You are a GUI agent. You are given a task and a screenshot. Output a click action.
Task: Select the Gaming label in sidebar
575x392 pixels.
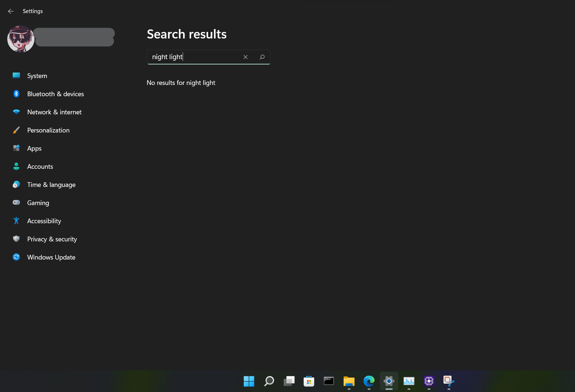[x=38, y=203]
